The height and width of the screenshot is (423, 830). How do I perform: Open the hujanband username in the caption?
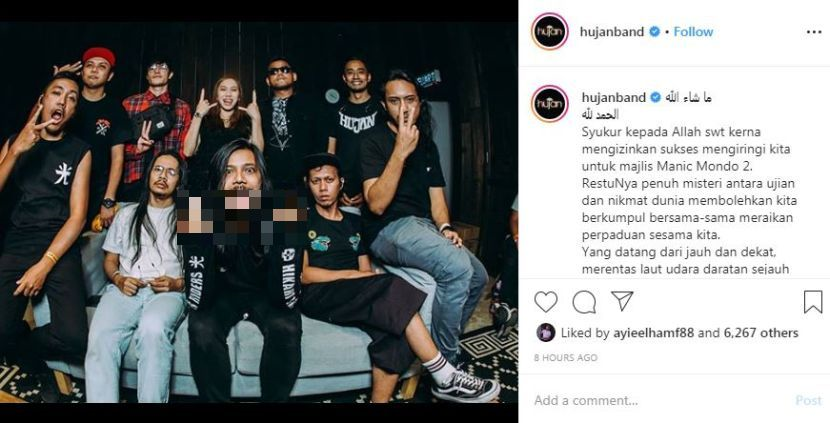coord(614,97)
